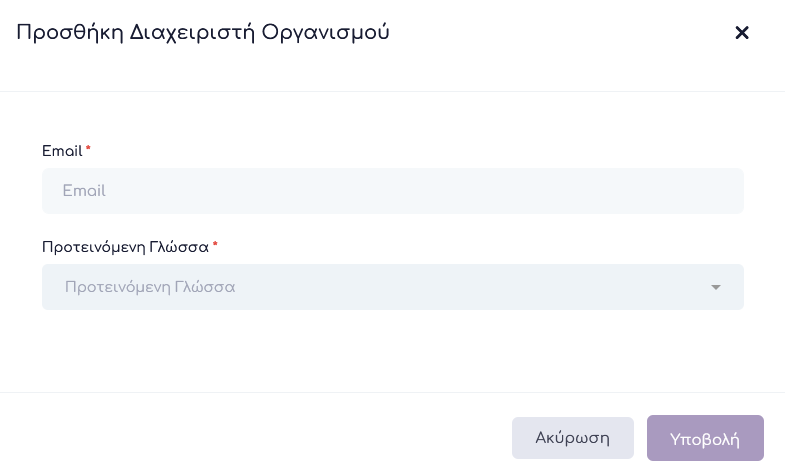
Task: Dismiss the Add Organization Admin dialog
Action: click(x=742, y=33)
